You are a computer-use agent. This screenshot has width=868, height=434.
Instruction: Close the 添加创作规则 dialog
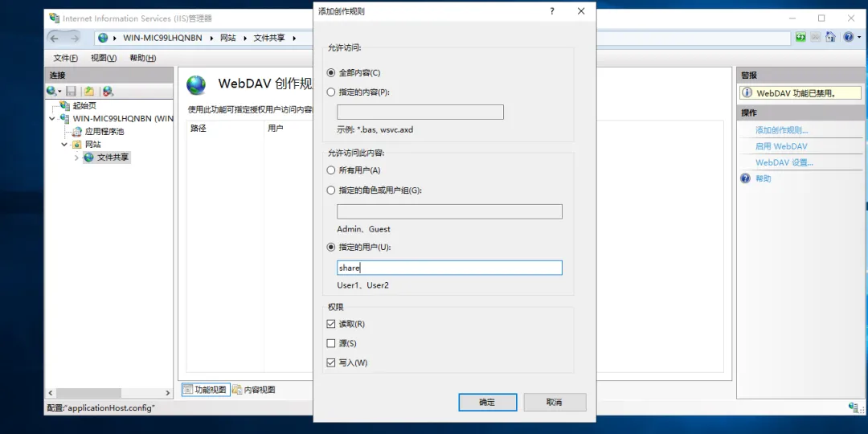[581, 11]
